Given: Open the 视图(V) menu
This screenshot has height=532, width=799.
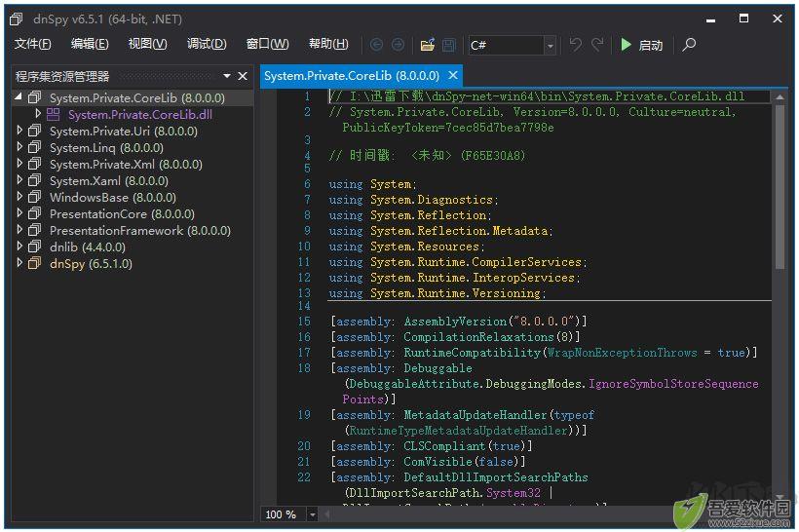Looking at the screenshot, I should point(147,45).
